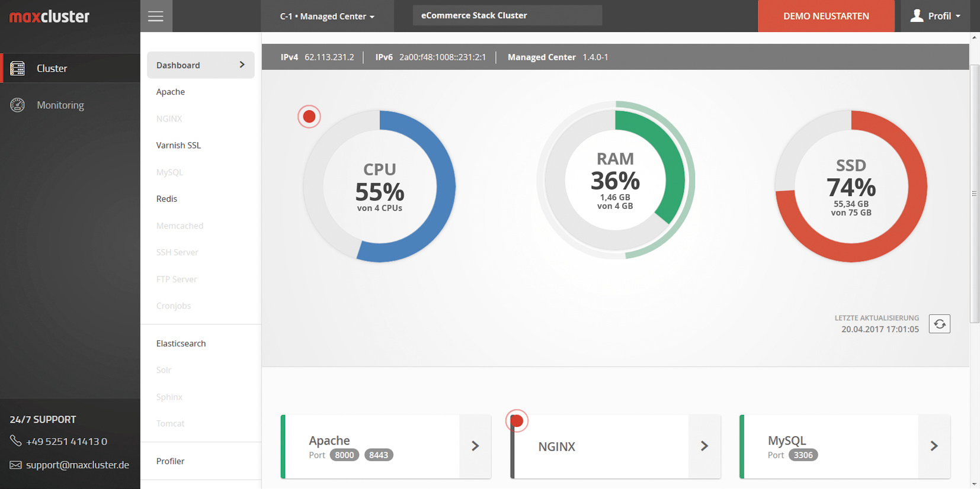Screen dimensions: 980x489
Task: Click the IPv6 address 2a00:f48:1008::231:2:1
Action: coord(443,57)
